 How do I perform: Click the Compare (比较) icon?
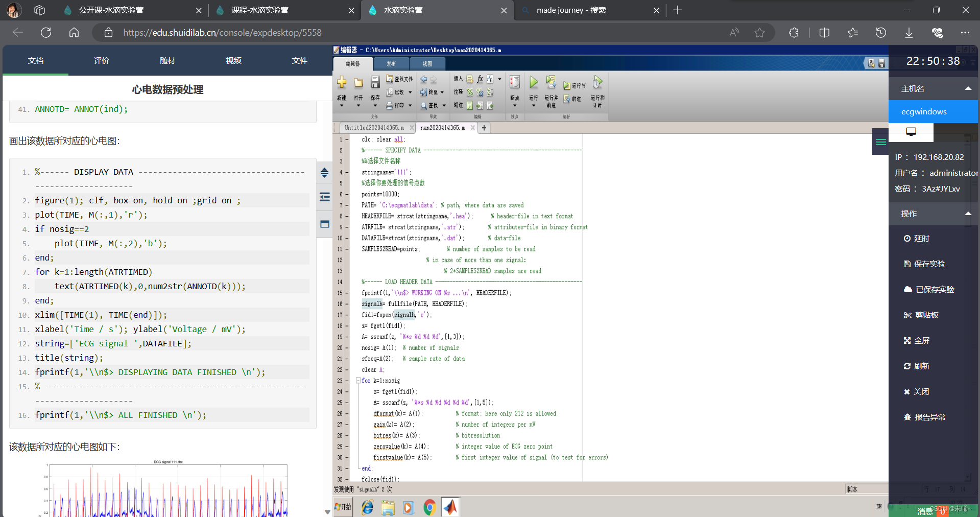pyautogui.click(x=389, y=92)
